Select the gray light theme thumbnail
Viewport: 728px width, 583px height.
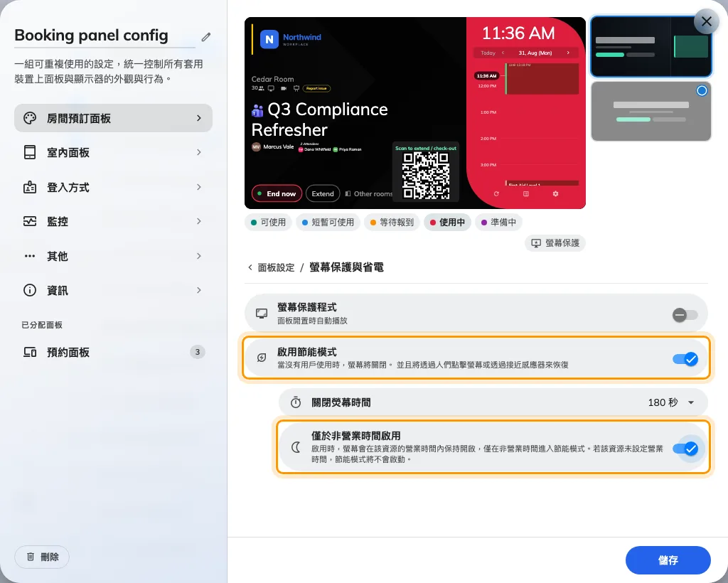click(x=651, y=112)
